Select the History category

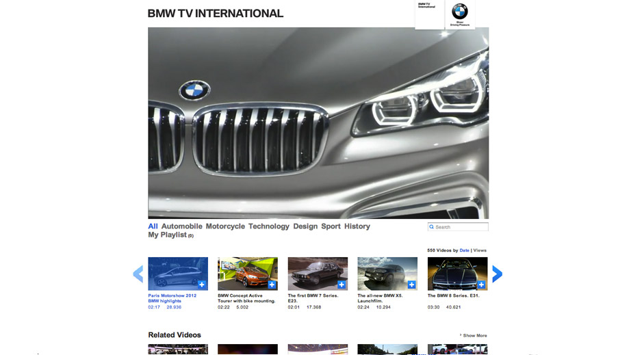[x=357, y=226]
